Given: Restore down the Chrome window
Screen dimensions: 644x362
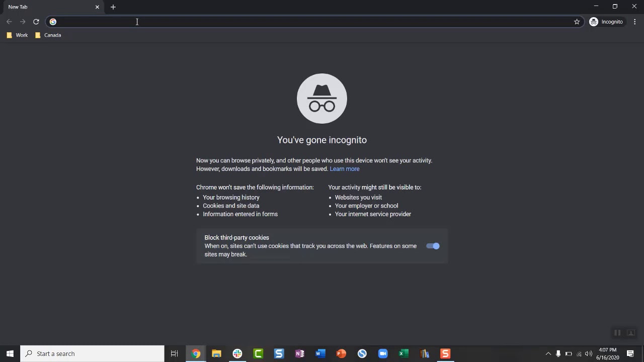Looking at the screenshot, I should click(615, 7).
